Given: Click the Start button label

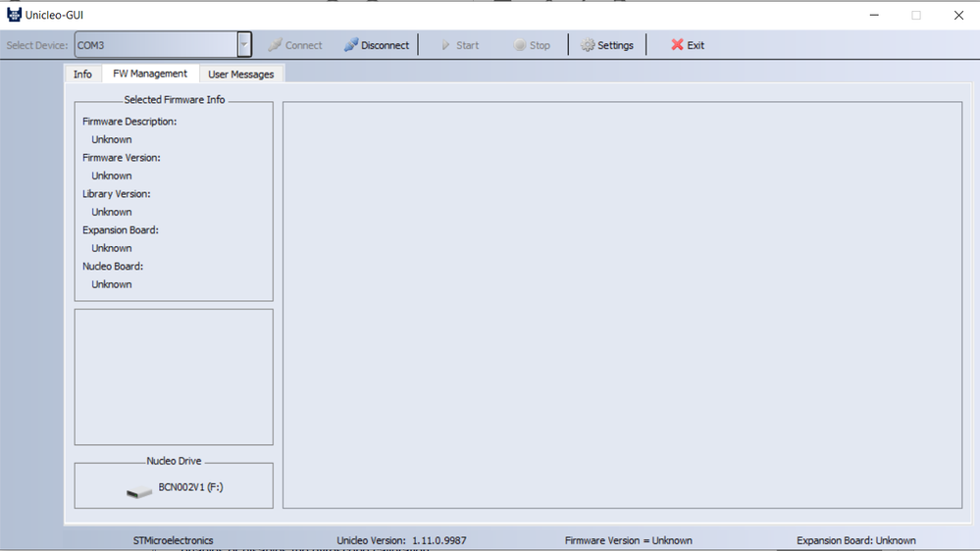Looking at the screenshot, I should pyautogui.click(x=468, y=45).
